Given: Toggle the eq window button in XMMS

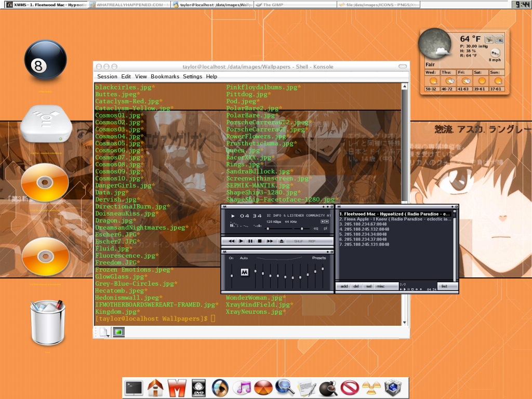Looking at the screenshot, I should click(x=316, y=229).
